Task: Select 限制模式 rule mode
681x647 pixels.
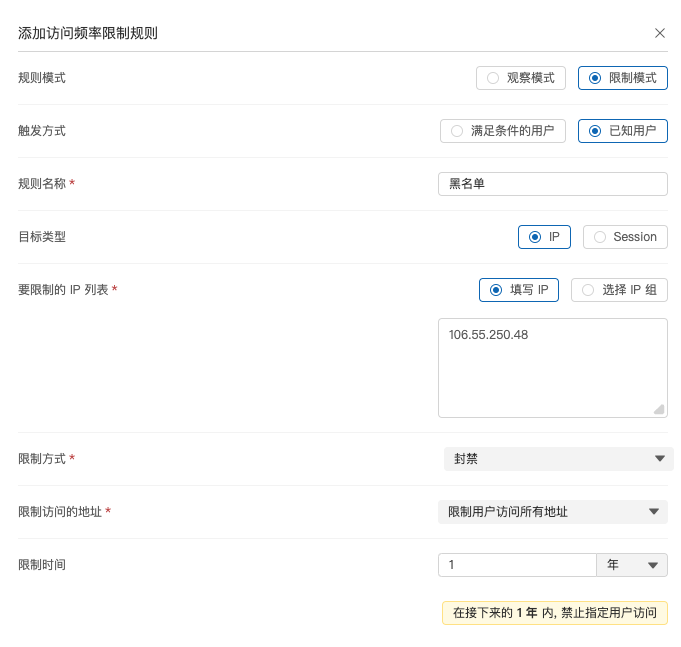Action: point(623,78)
